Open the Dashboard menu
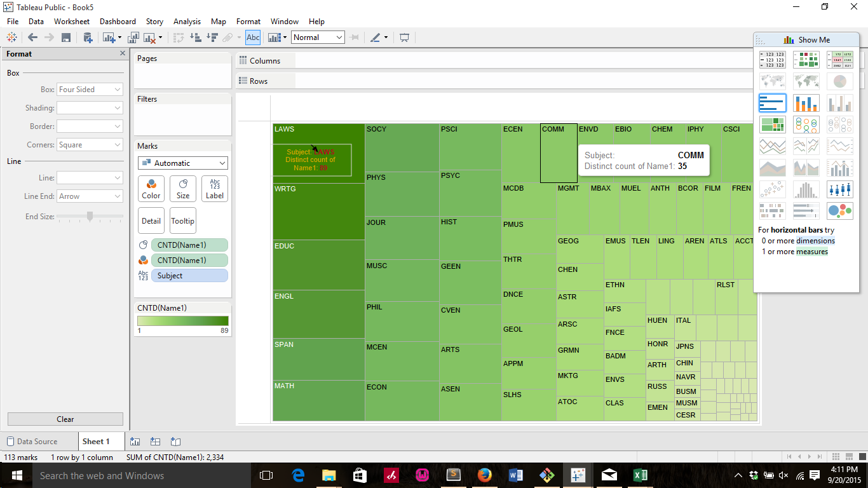The width and height of the screenshot is (868, 488). point(118,22)
